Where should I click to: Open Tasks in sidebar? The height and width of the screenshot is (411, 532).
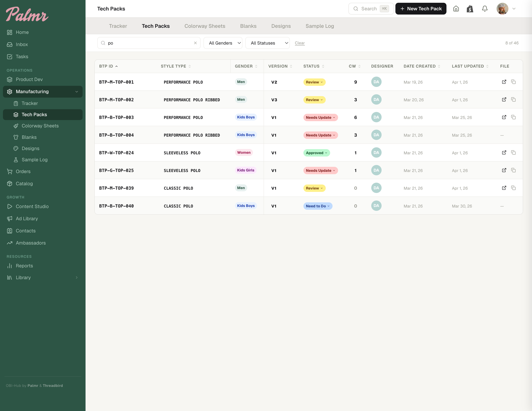[43, 57]
